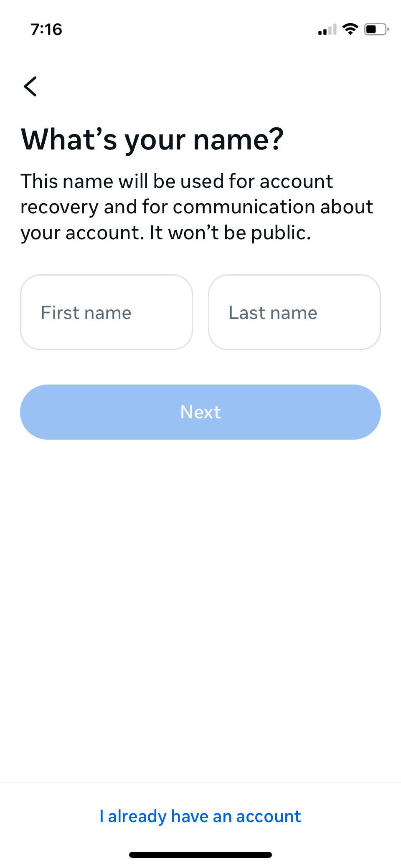Place cursor in the left name box
Screen dimensions: 401x868
click(107, 312)
